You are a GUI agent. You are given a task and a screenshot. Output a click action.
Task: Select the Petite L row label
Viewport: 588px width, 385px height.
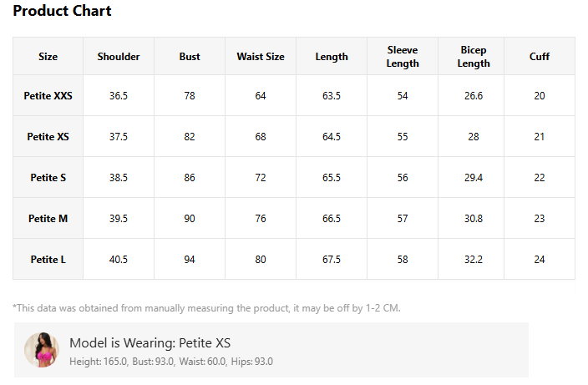click(48, 259)
